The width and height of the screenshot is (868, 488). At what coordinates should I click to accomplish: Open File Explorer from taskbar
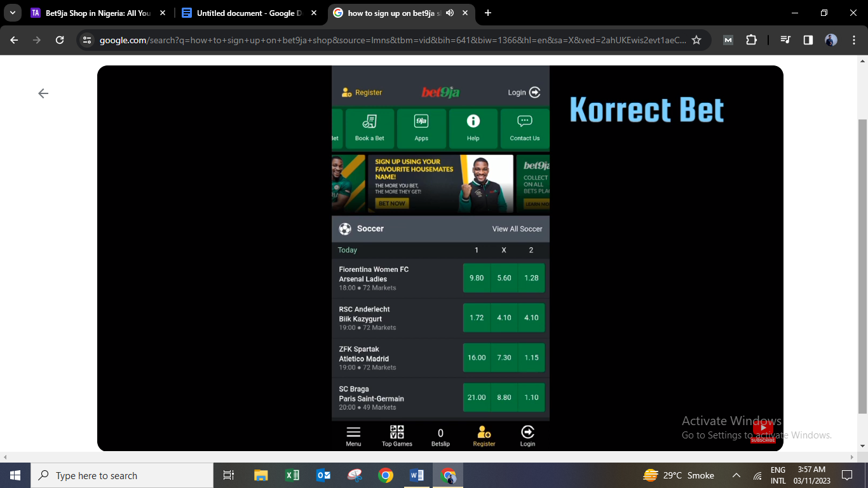click(261, 475)
